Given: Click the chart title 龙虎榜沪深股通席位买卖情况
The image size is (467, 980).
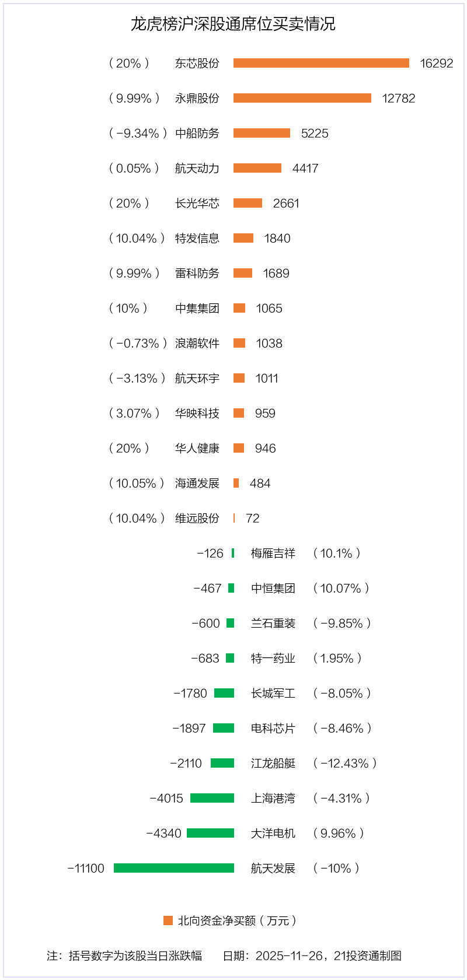Looking at the screenshot, I should pos(233,24).
